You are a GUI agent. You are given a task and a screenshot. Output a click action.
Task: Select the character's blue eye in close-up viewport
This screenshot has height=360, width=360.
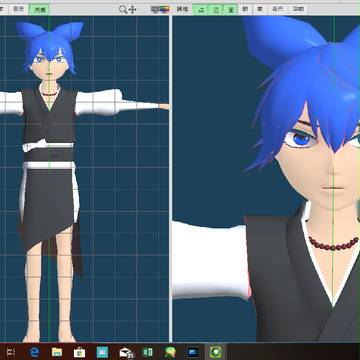coord(301,139)
